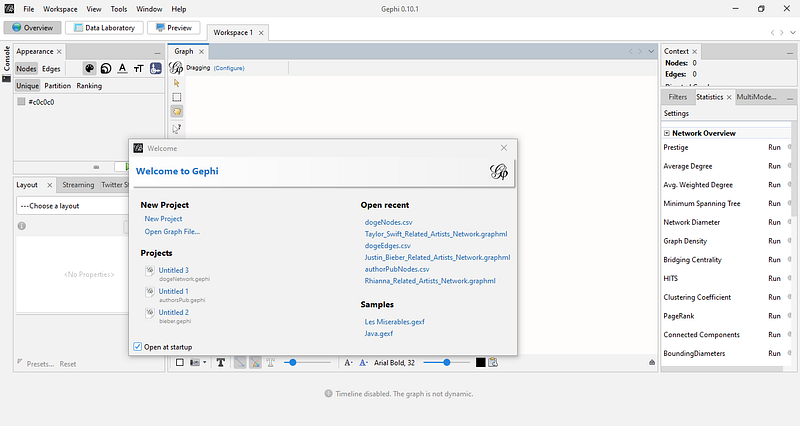This screenshot has height=426, width=800.
Task: Toggle show edges button in bottom toolbar
Action: [239, 362]
